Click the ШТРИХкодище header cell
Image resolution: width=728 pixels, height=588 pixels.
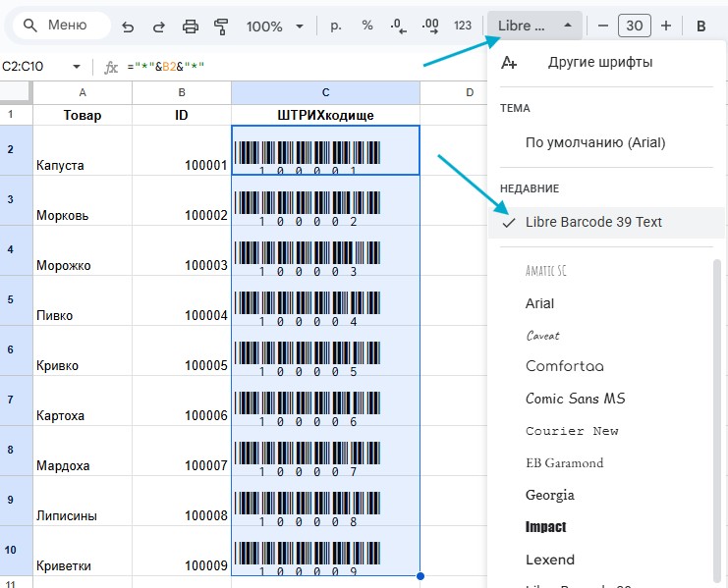(x=325, y=115)
